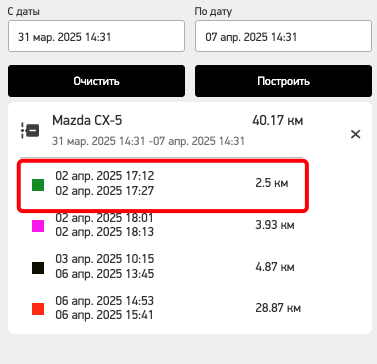Click the Очистить button
Viewport: 377px width, 364px height.
(96, 81)
